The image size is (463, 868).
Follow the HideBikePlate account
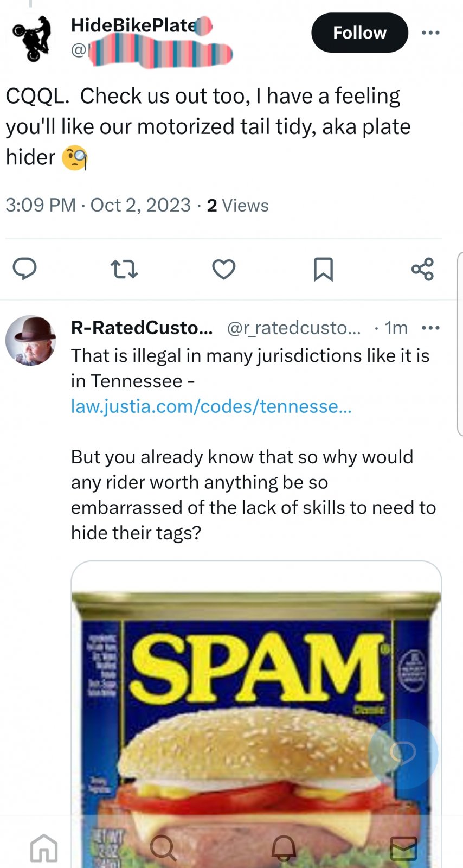tap(359, 33)
